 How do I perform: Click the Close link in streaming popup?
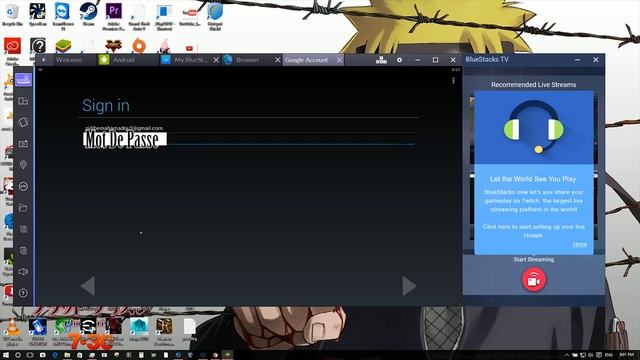pyautogui.click(x=579, y=244)
